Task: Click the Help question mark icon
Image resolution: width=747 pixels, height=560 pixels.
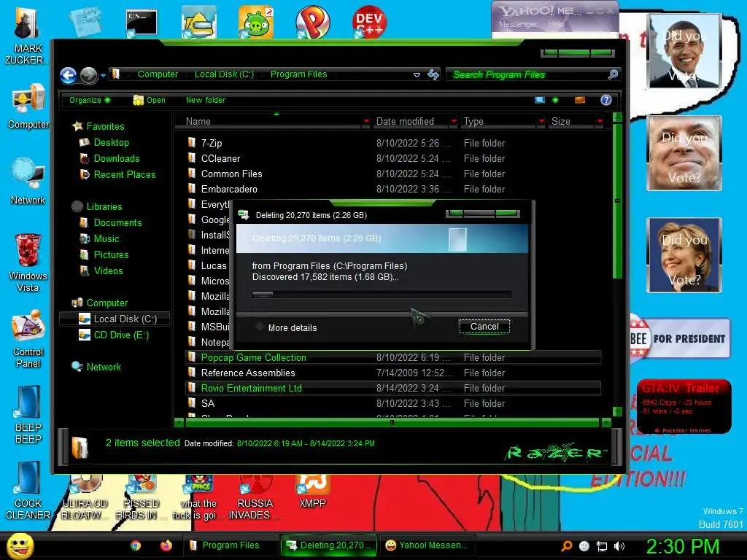Action: (x=606, y=100)
